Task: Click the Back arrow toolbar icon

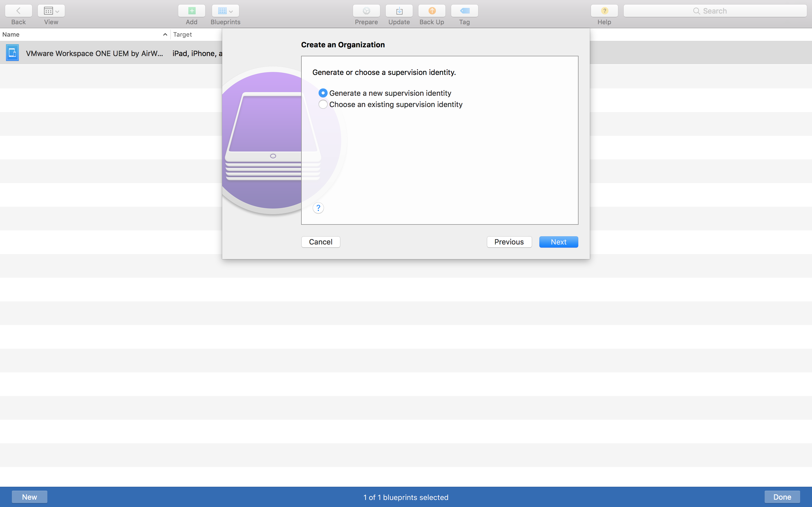Action: [x=18, y=11]
